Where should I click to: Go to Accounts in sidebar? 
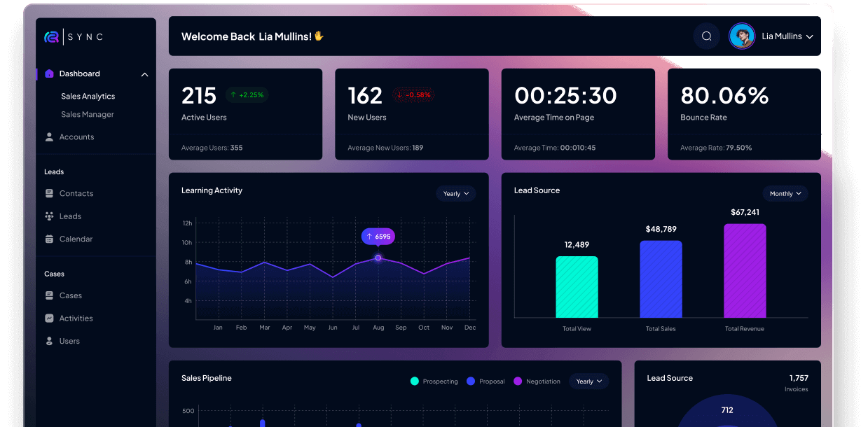[x=76, y=137]
